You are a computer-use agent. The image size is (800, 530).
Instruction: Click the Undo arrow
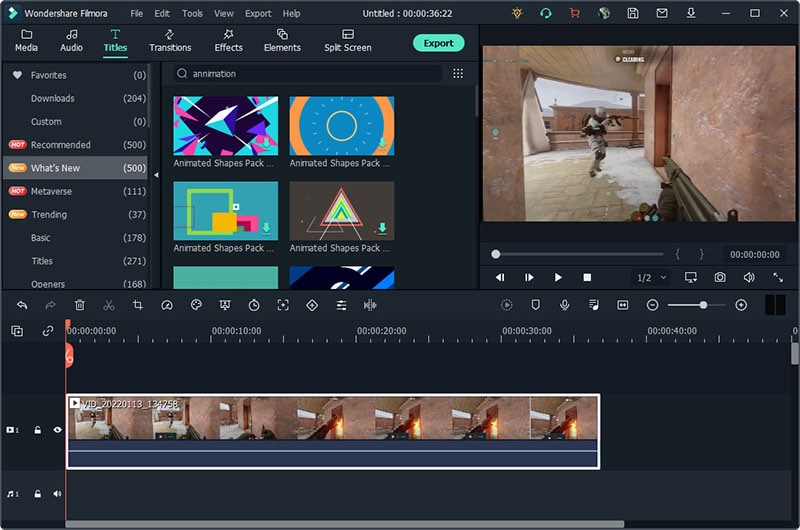click(22, 305)
